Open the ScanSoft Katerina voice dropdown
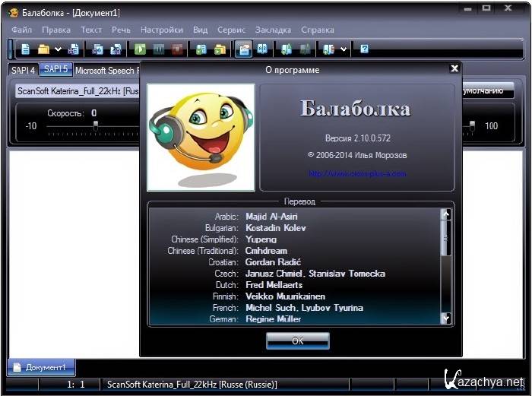 point(76,90)
